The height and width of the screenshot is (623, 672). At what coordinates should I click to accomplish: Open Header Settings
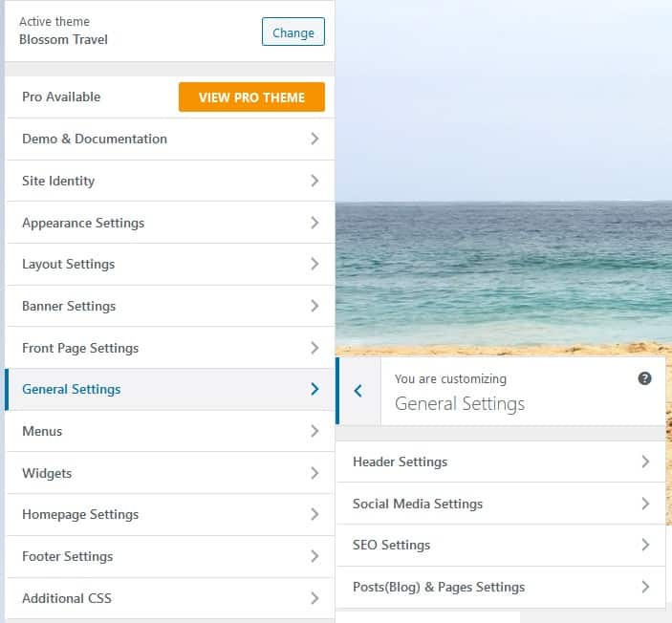501,462
